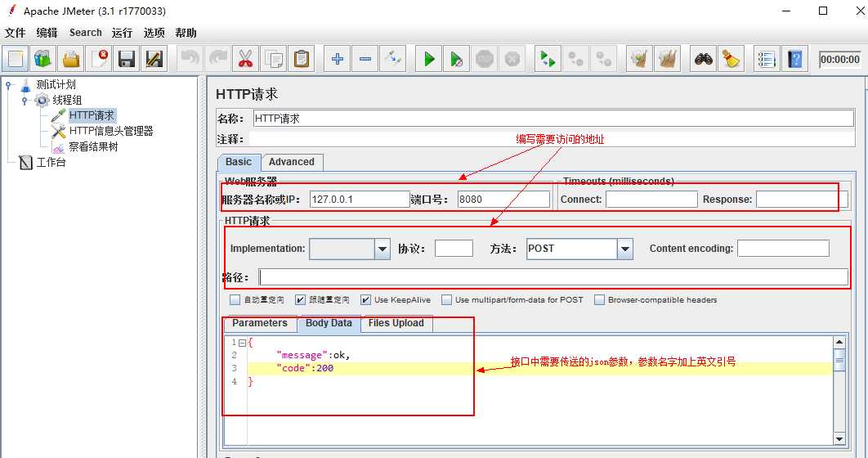Click the Remote start all icon

pos(548,59)
